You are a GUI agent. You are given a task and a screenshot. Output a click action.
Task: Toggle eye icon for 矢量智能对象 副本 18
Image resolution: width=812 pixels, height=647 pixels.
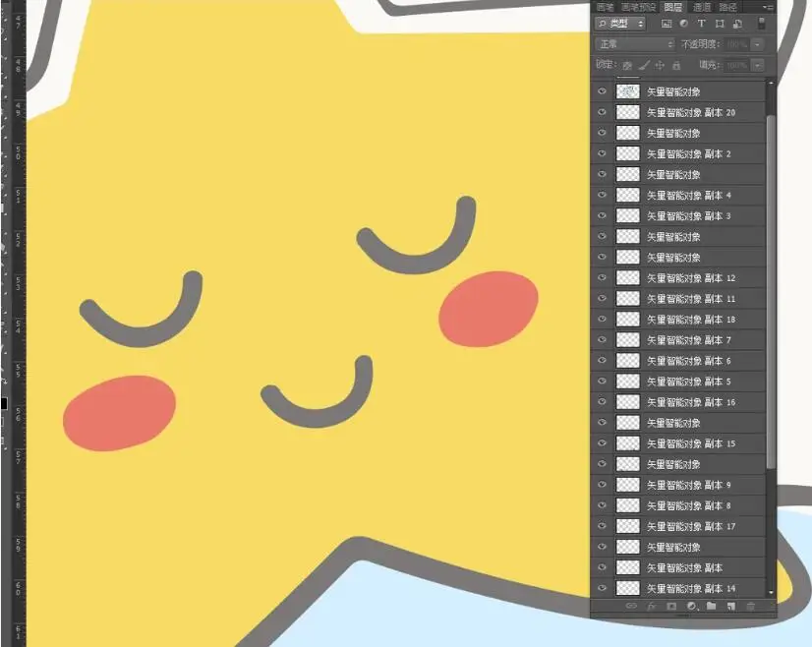pos(602,320)
